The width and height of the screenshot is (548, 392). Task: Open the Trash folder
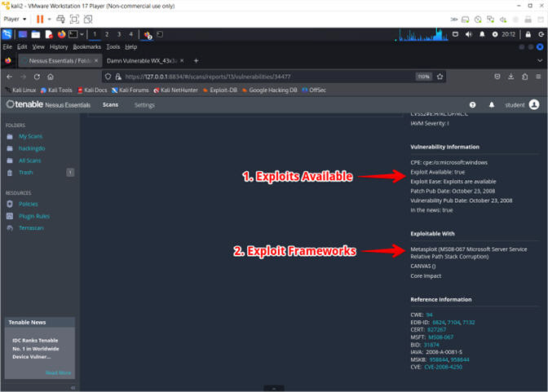coord(25,173)
